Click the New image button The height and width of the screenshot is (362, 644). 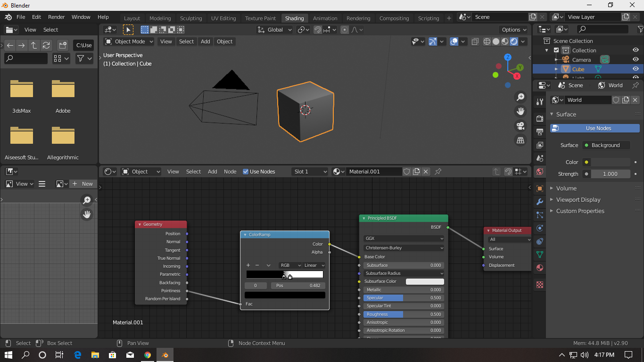pyautogui.click(x=83, y=184)
